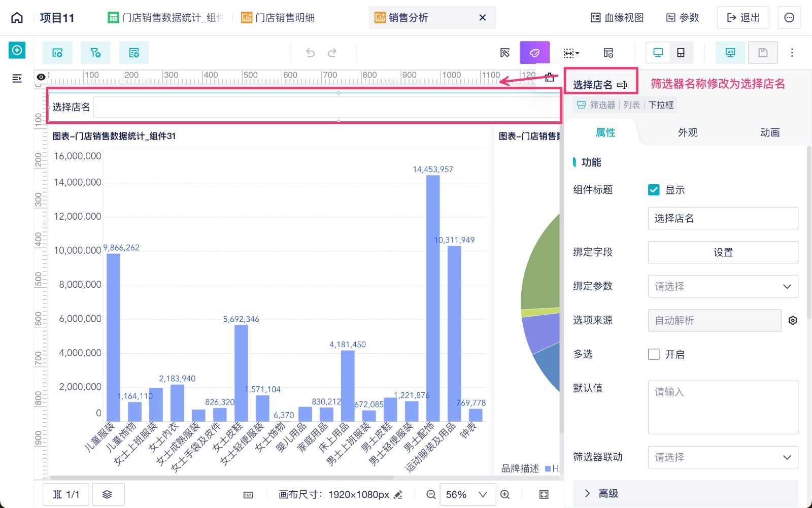Click chart title 图表-门店销售数据统计_组件31

[x=114, y=136]
